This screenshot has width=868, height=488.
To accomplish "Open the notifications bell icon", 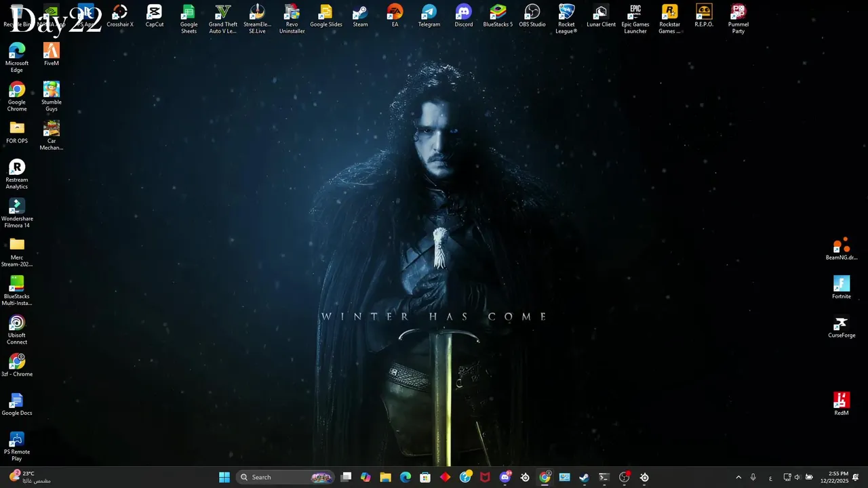I will pos(856,477).
